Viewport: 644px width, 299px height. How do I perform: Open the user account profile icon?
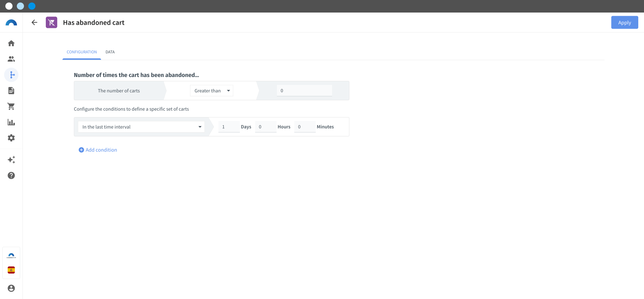tap(11, 288)
